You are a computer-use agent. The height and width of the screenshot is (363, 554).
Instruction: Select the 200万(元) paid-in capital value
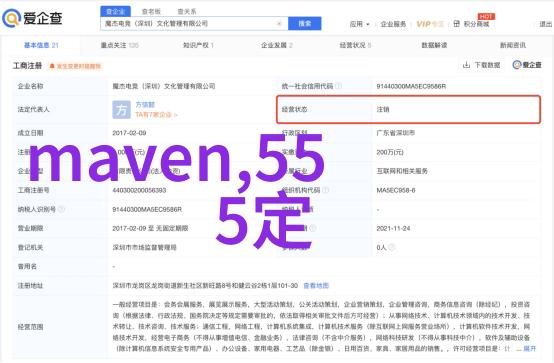click(x=390, y=152)
